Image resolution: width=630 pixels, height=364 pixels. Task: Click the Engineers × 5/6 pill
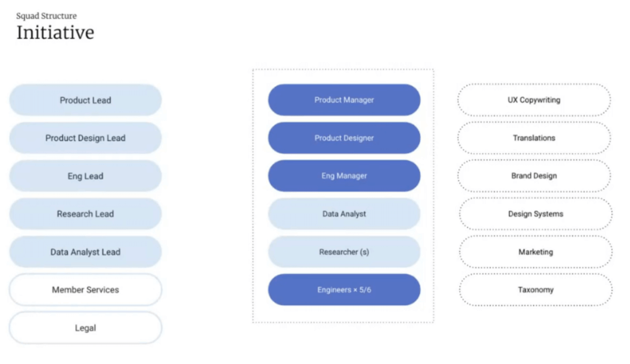344,290
